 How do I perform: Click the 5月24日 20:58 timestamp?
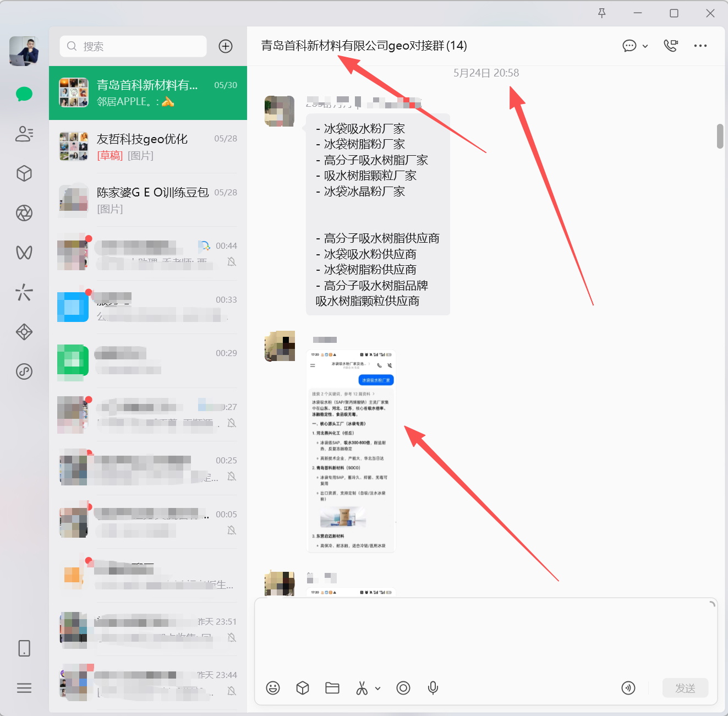pyautogui.click(x=486, y=73)
